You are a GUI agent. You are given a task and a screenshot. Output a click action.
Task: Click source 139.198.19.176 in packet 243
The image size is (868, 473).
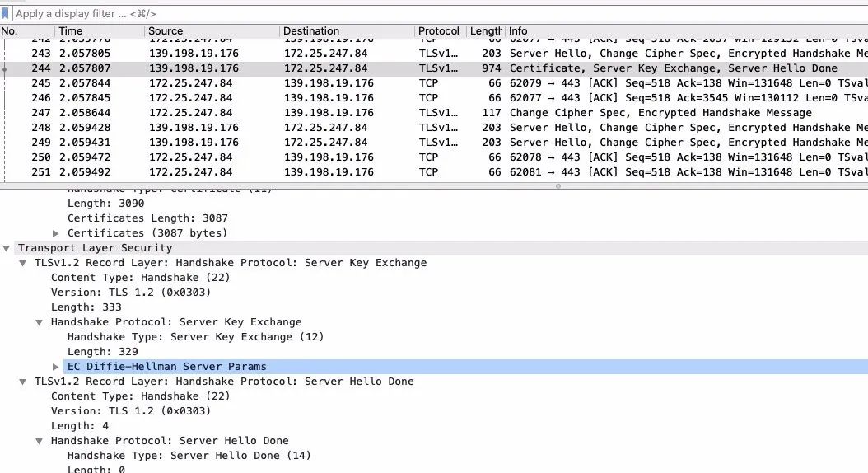194,54
